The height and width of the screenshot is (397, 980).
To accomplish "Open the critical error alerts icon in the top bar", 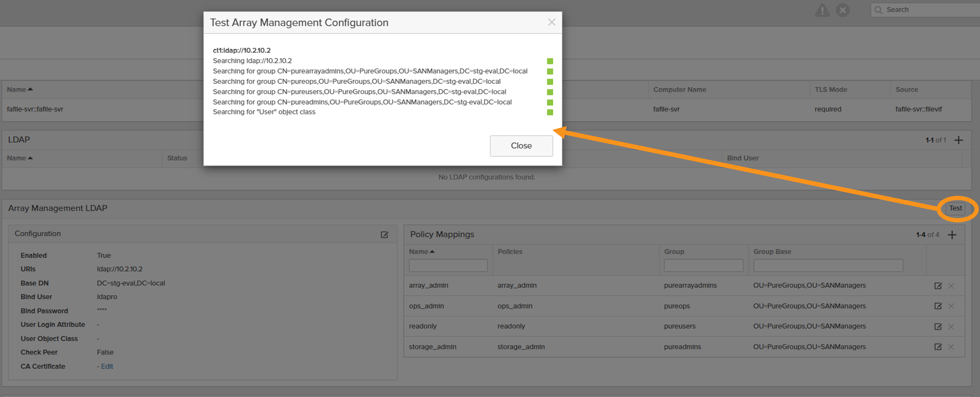I will 843,10.
